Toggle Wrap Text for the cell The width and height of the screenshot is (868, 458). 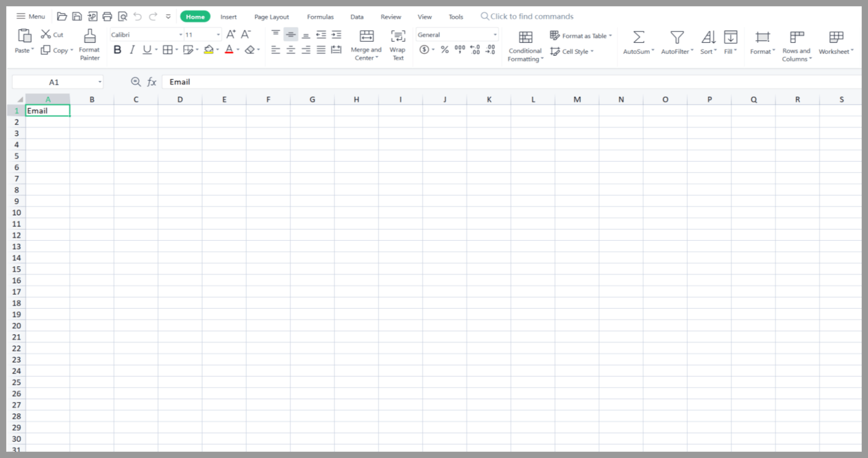click(398, 37)
